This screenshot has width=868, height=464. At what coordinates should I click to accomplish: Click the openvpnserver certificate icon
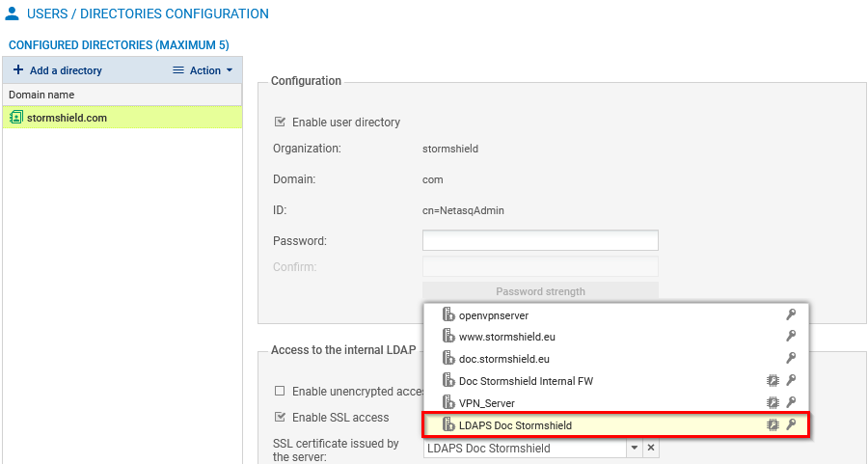click(x=448, y=315)
